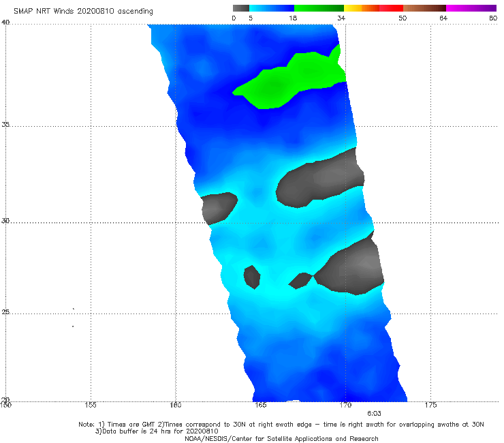Click the 'NOAA/NESDIS/Center for Satellite Applications and Research' credit
Viewport: 504px width, 443px height.
pos(281,438)
